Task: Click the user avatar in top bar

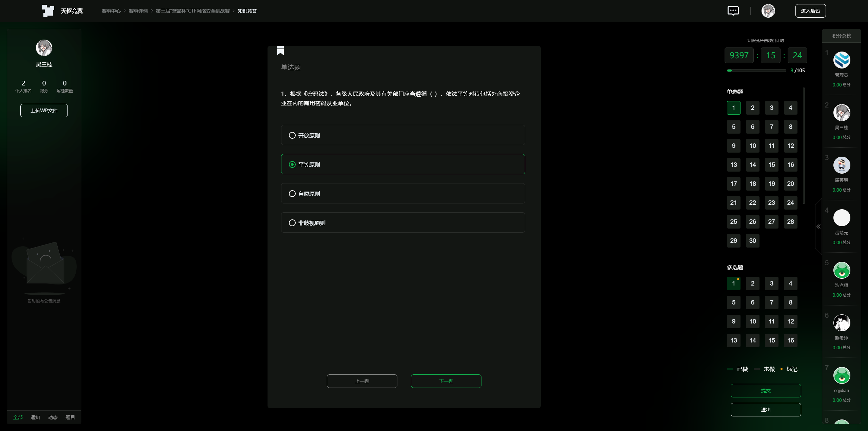Action: 768,11
